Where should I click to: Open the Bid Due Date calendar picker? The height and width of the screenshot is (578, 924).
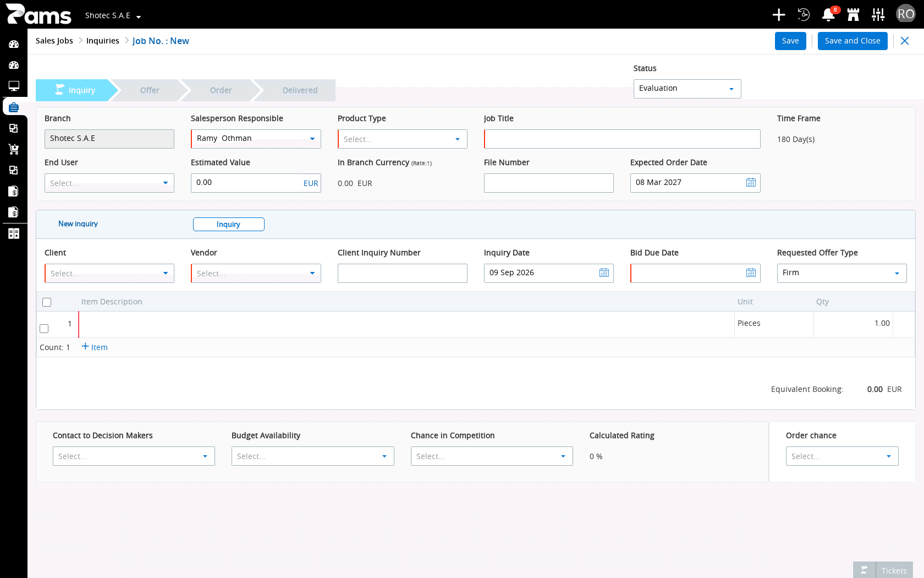(x=751, y=272)
